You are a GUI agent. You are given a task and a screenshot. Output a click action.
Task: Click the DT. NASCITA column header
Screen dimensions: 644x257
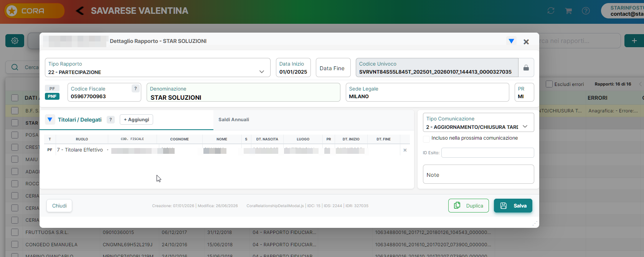click(267, 139)
